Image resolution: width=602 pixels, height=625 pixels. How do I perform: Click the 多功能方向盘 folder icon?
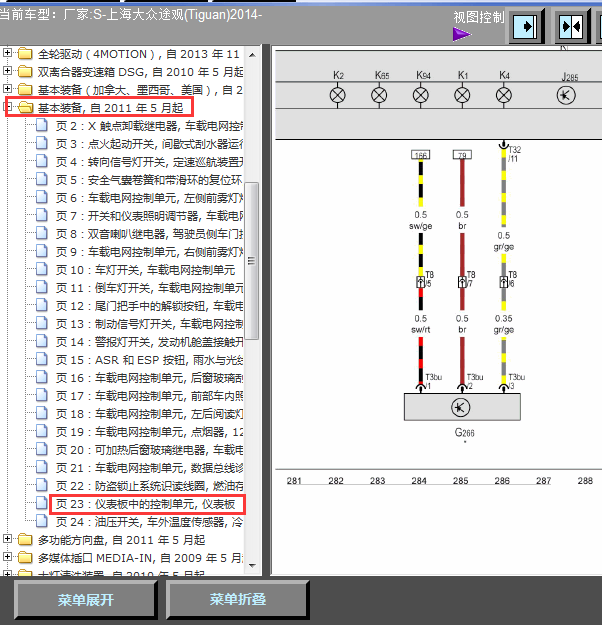pyautogui.click(x=25, y=540)
